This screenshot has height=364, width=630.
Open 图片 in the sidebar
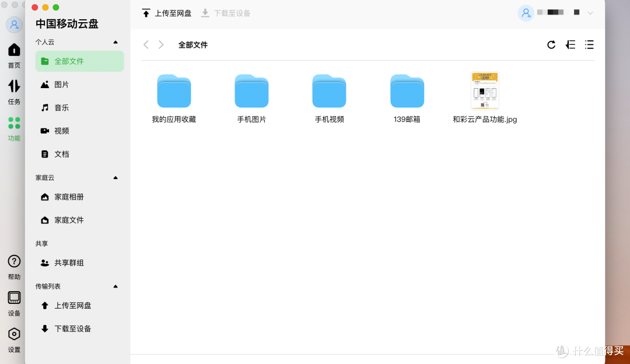(x=79, y=85)
